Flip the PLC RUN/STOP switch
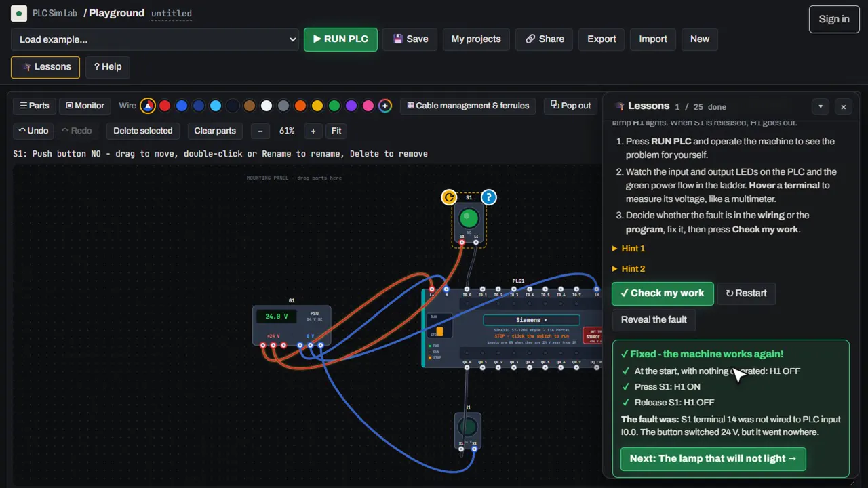Image resolution: width=868 pixels, height=488 pixels. tap(439, 331)
